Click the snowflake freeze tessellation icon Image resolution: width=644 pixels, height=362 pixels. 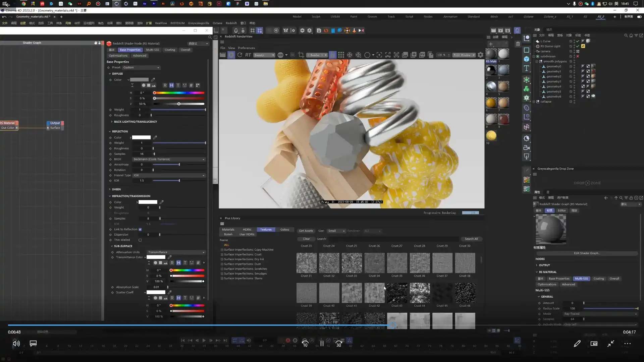(350, 55)
